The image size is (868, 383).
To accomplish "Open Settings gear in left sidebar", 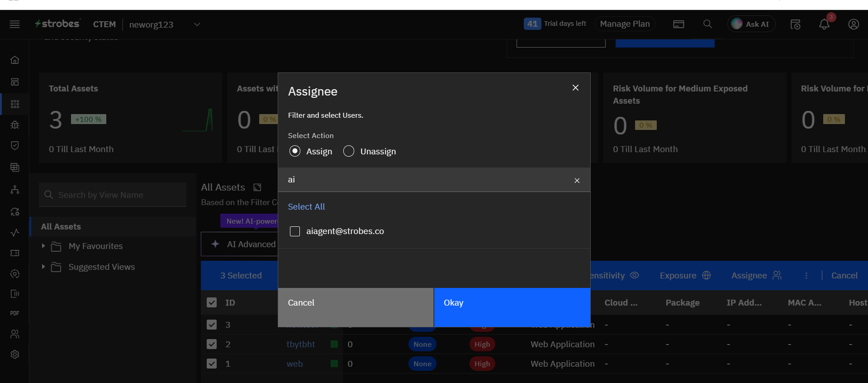I will tap(15, 354).
